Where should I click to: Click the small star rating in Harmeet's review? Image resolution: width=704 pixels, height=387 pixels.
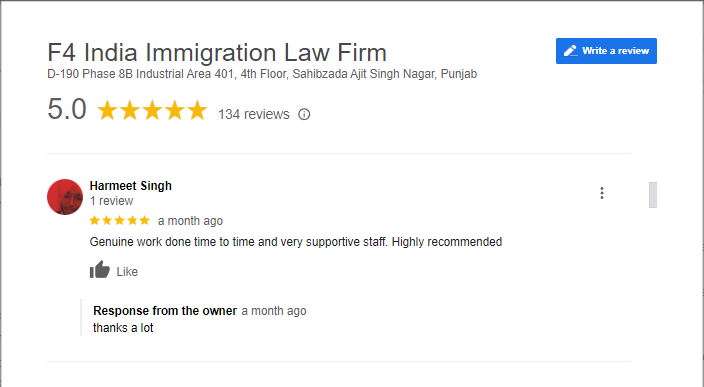[119, 220]
